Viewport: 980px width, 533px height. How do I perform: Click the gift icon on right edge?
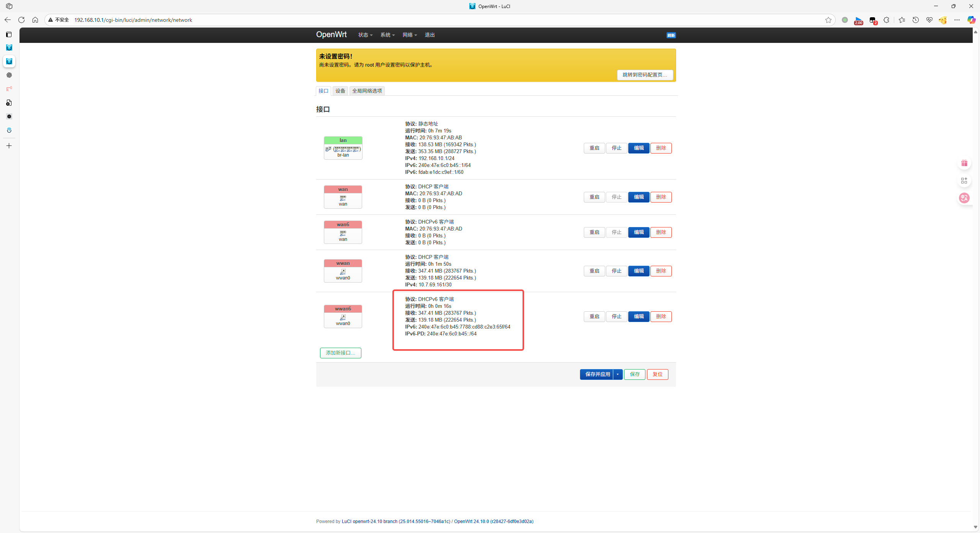964,163
